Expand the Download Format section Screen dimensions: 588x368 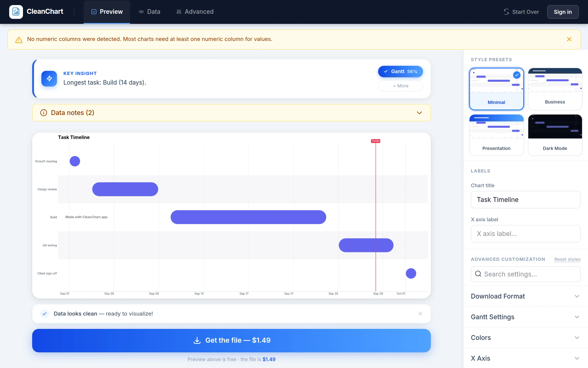[526, 296]
